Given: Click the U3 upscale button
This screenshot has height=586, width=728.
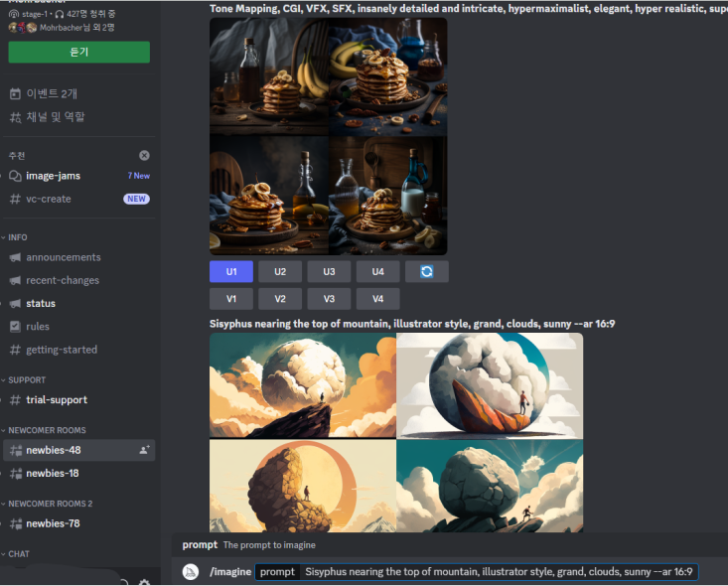Looking at the screenshot, I should pyautogui.click(x=329, y=271).
